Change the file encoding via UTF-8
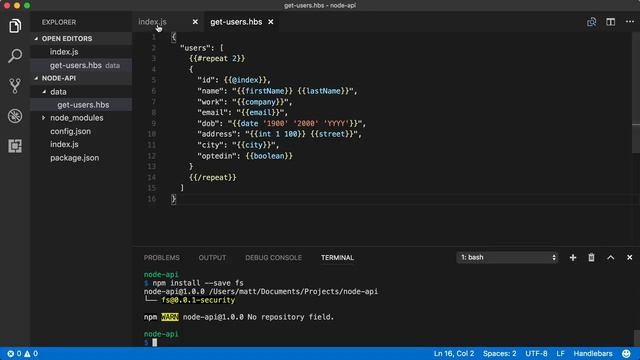 tap(536, 353)
